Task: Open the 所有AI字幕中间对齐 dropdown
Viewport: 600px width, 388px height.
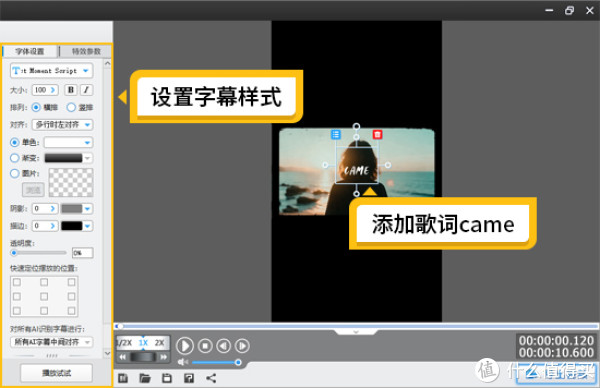Action: (52, 342)
